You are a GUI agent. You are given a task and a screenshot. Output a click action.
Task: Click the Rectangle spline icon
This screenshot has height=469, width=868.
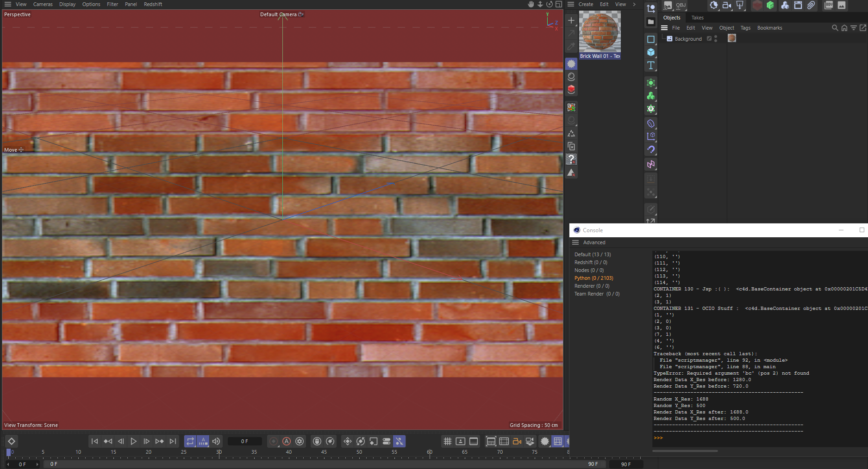tap(651, 39)
